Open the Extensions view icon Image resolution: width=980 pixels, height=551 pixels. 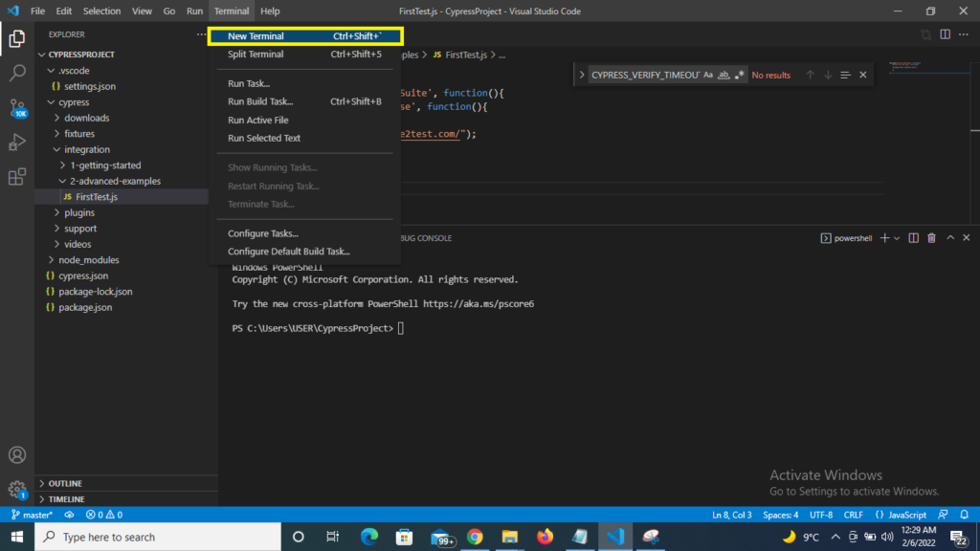(17, 177)
